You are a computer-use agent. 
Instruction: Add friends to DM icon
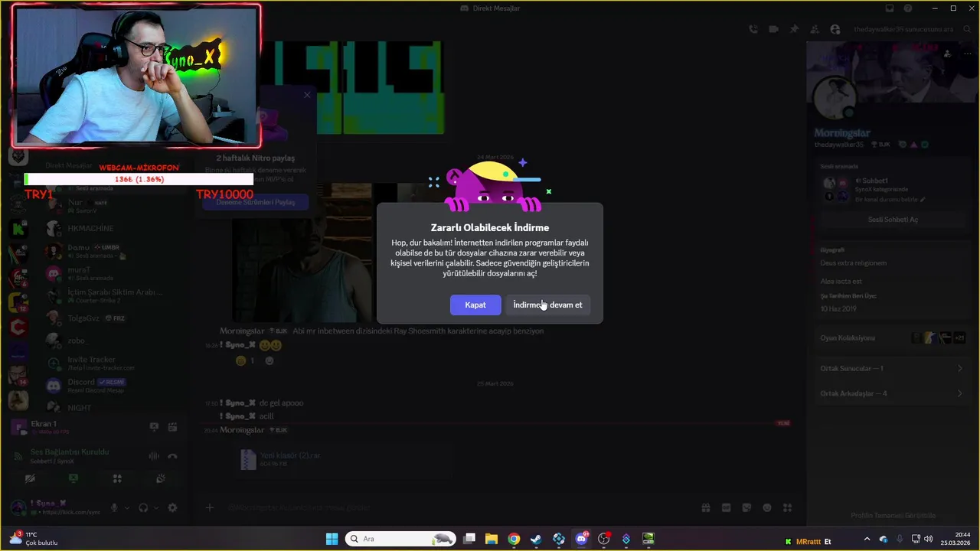click(x=814, y=29)
